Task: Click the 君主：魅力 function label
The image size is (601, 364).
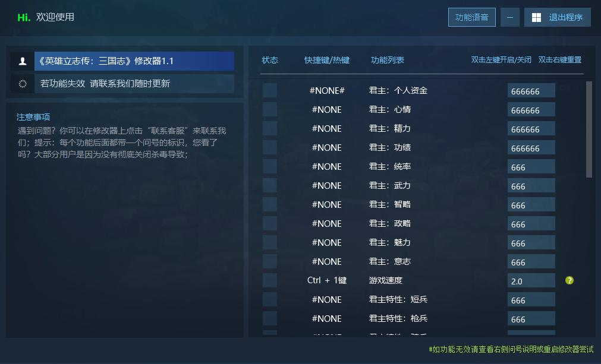Action: click(389, 242)
